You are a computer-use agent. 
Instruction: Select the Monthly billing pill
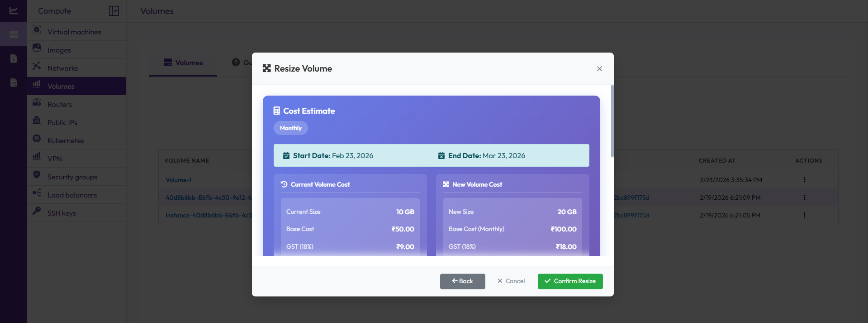(x=290, y=128)
